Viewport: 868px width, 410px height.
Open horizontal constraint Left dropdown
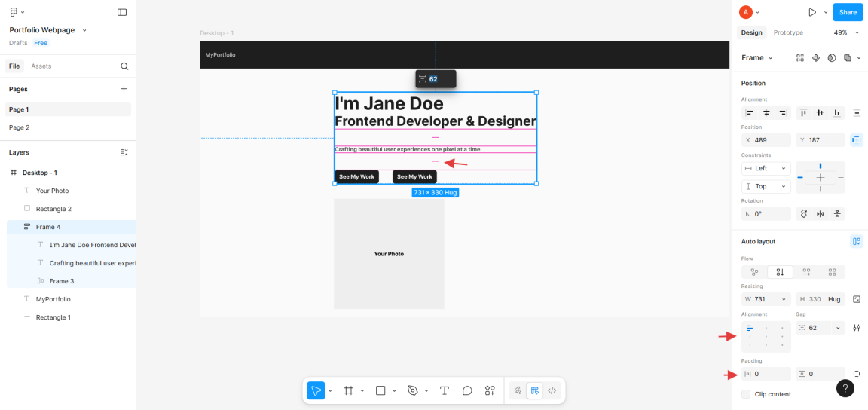tap(766, 168)
